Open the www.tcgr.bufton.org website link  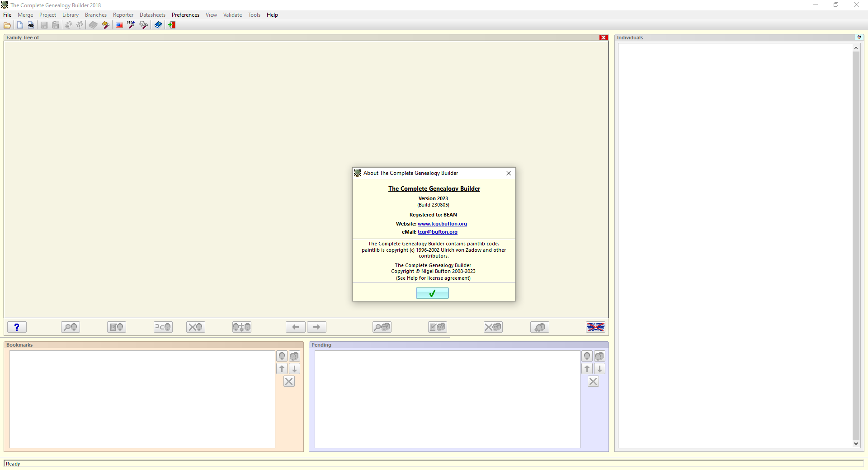click(x=442, y=224)
